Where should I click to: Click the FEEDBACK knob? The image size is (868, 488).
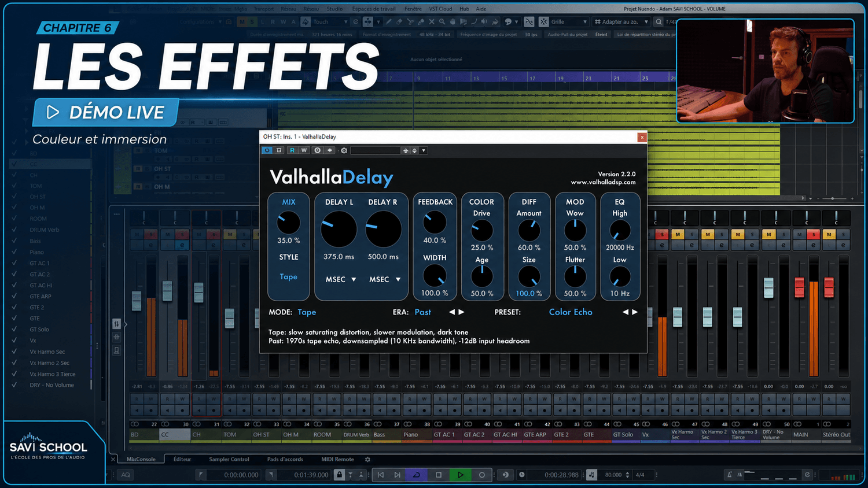[435, 223]
